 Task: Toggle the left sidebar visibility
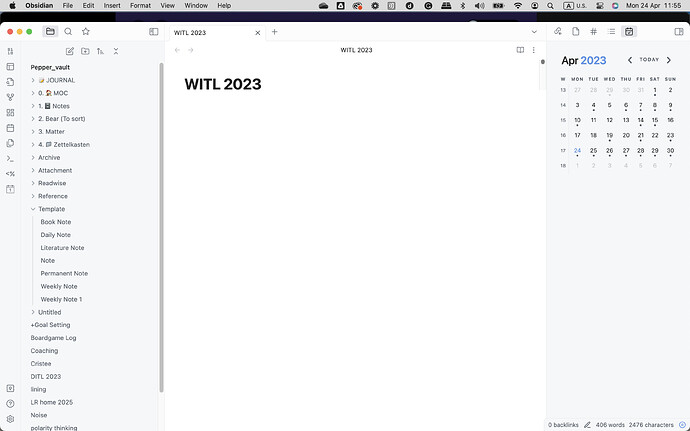coord(153,32)
